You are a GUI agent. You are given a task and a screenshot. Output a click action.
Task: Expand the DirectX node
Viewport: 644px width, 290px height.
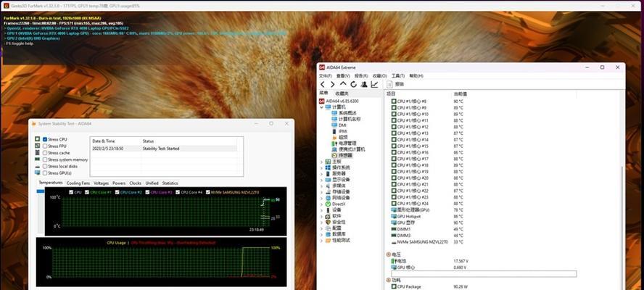(321, 204)
